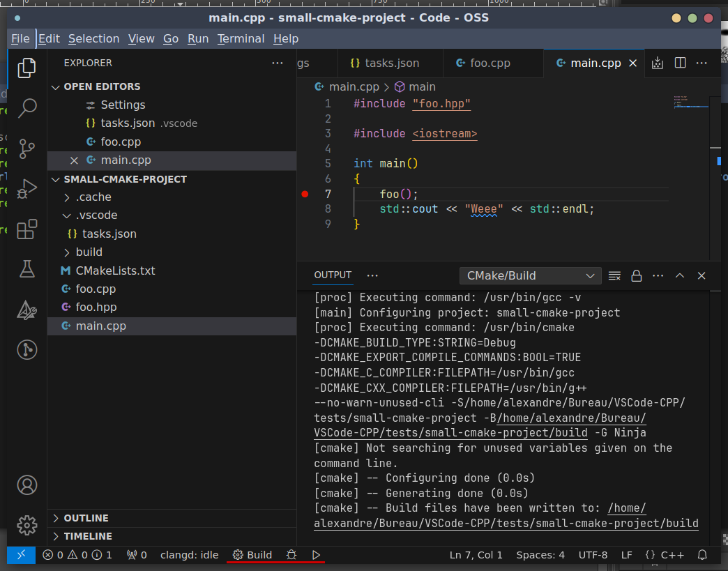Click the Build button in status bar

coord(252,555)
